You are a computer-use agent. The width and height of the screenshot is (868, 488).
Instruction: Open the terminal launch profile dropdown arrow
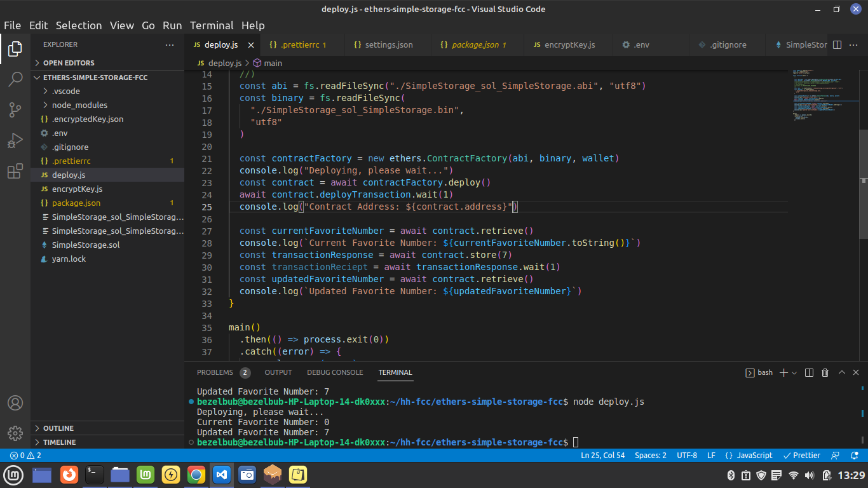coord(794,373)
